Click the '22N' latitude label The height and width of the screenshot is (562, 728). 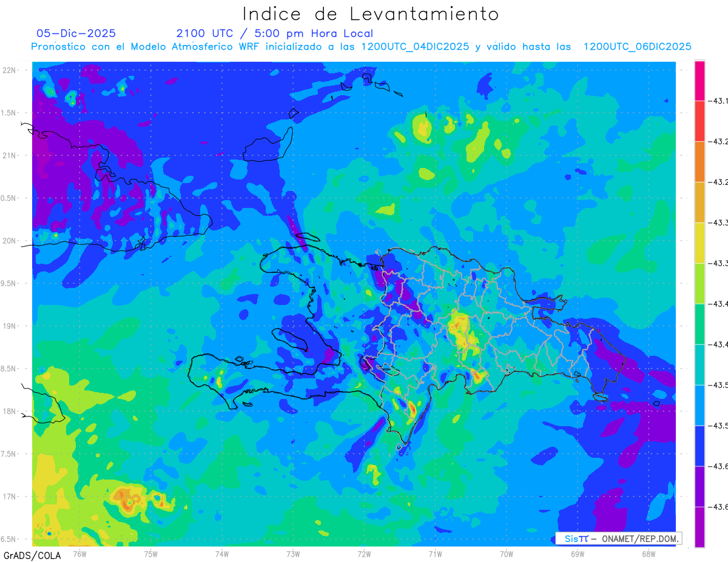pos(10,70)
